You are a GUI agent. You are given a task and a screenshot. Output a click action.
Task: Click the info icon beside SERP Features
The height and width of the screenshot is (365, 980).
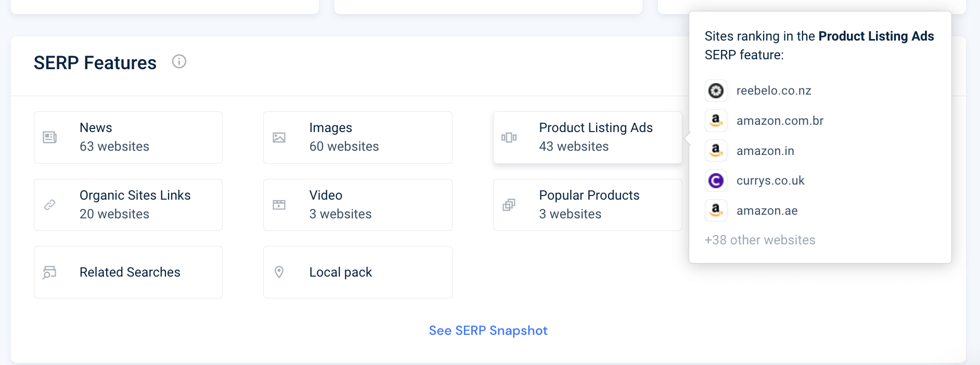[x=179, y=61]
